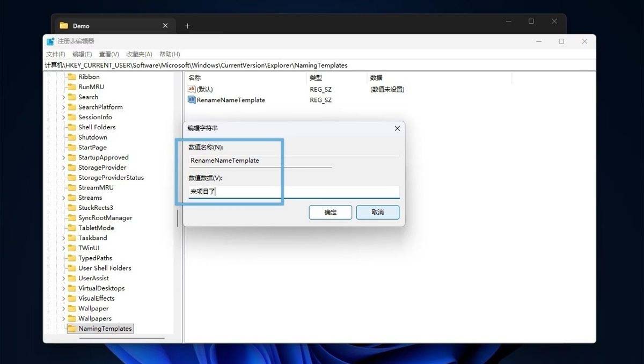Open the 查看(V) menu
644x364 pixels.
109,54
